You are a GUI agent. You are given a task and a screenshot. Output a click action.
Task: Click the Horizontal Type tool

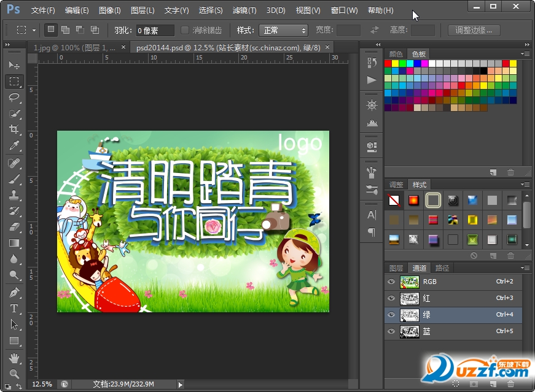click(x=14, y=309)
